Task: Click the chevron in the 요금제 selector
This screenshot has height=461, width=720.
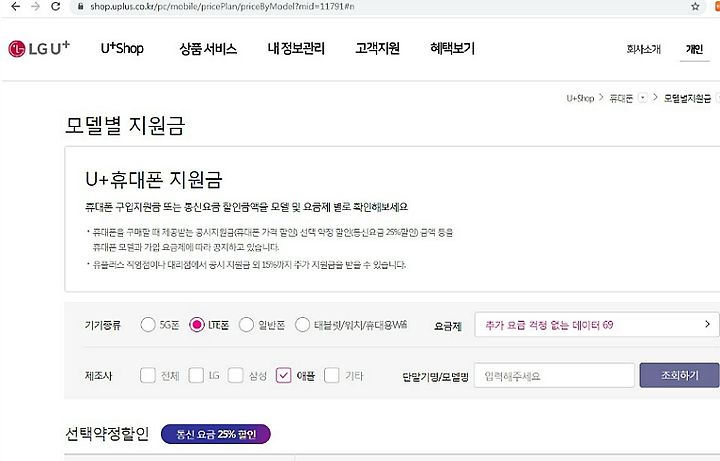Action: click(x=707, y=324)
